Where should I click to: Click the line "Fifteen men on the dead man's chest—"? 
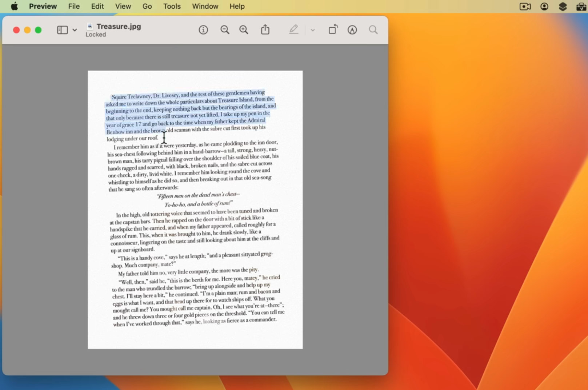tap(198, 195)
